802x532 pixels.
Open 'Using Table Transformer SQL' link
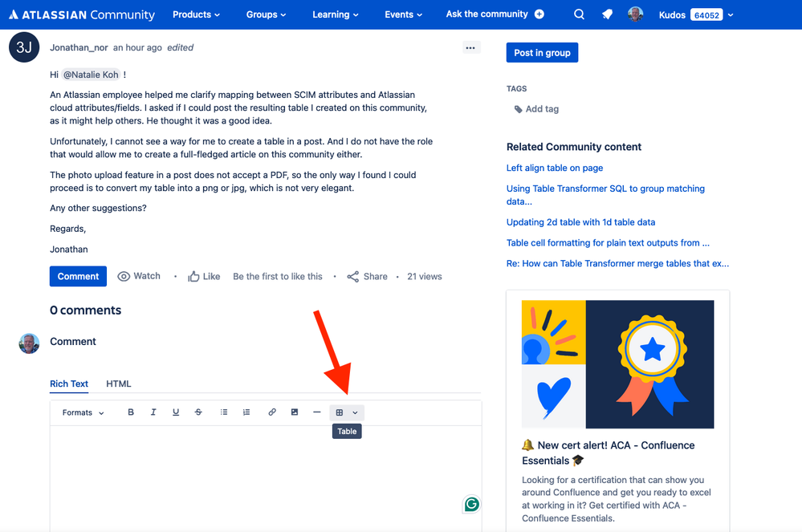(605, 195)
